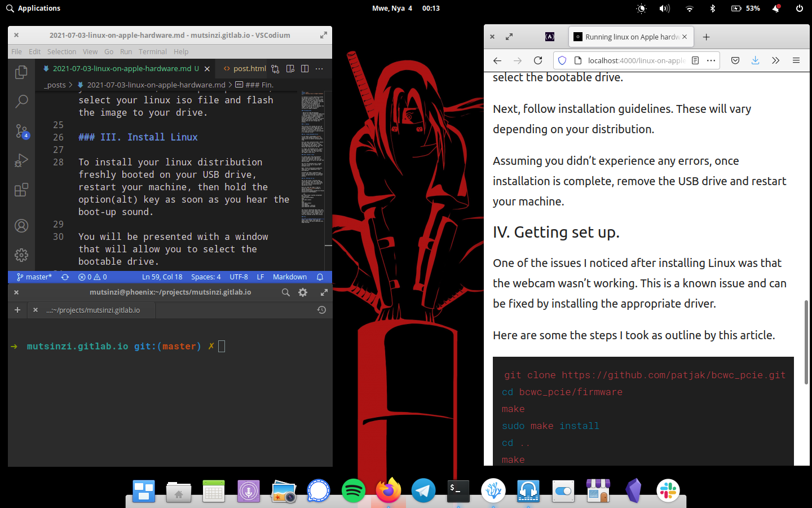Click Ln 59, Col 18 status entry
This screenshot has height=508, width=812.
[162, 277]
